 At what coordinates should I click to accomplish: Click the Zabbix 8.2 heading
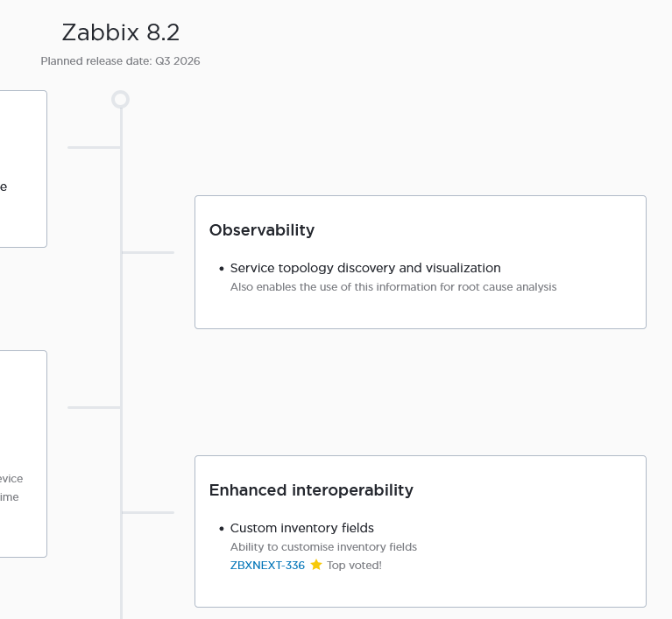[x=121, y=32]
